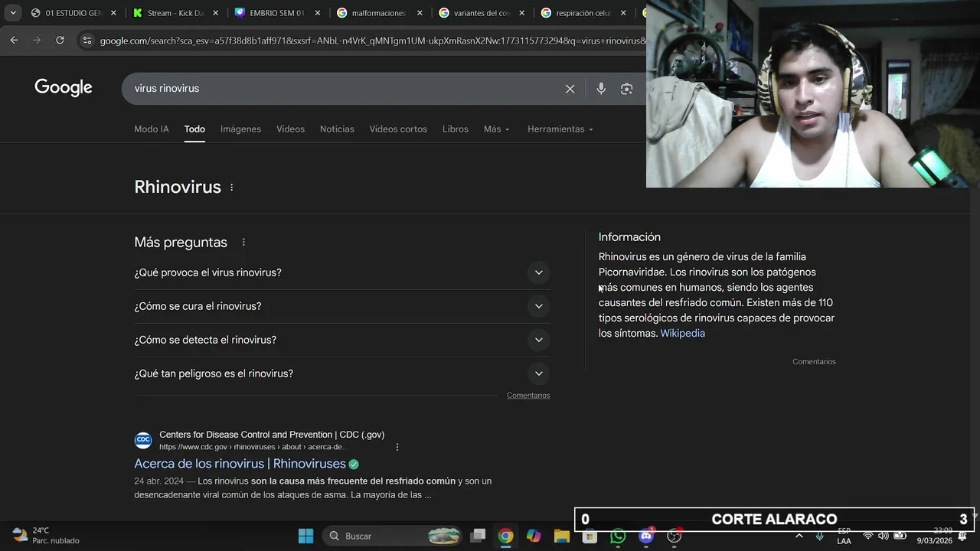980x551 pixels.
Task: Reload the page with the refresh icon
Action: click(x=60, y=41)
